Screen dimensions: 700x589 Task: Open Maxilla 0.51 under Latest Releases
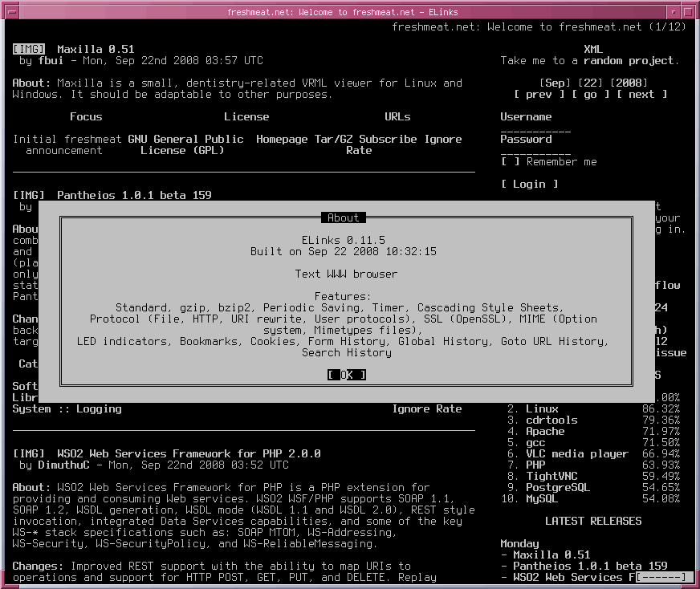click(x=551, y=554)
